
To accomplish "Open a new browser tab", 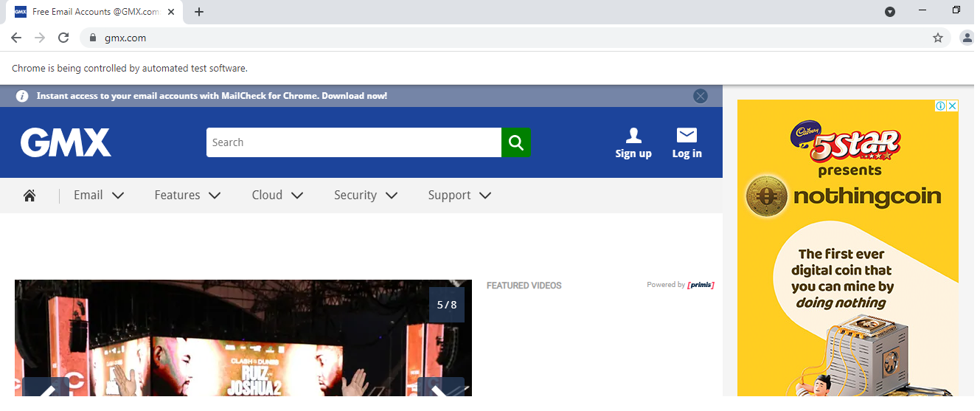I will point(199,12).
